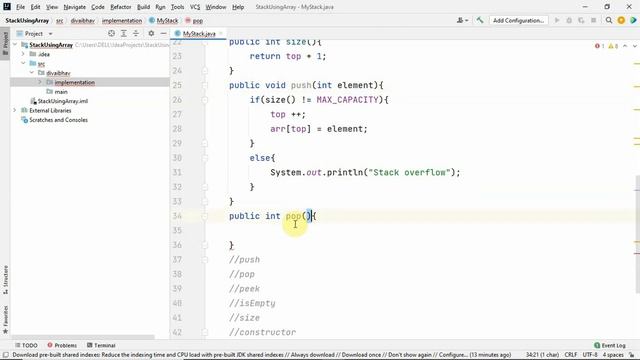Toggle the Structure side tool window tab

coord(5,280)
